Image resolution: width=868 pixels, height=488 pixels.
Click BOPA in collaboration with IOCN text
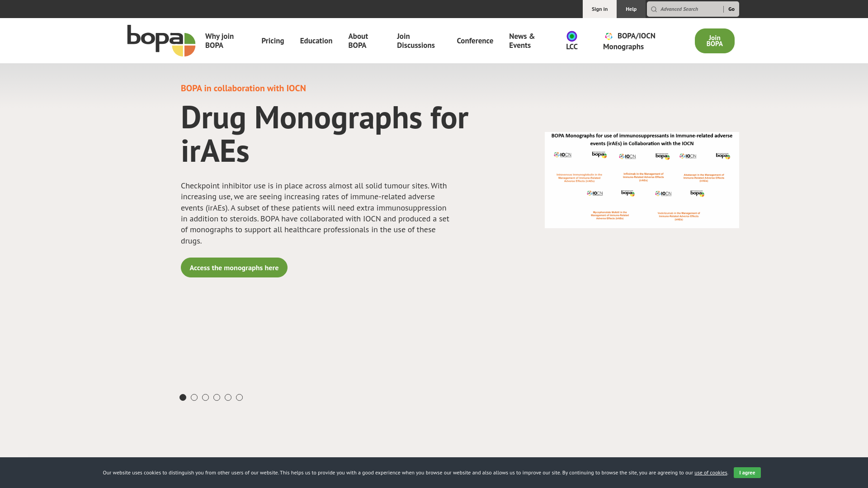tap(243, 88)
